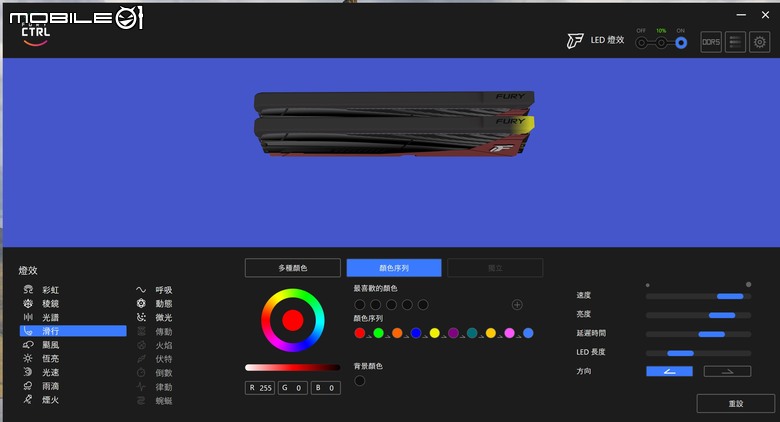
Task: Select red swatch in 顏色序列
Action: 360,333
